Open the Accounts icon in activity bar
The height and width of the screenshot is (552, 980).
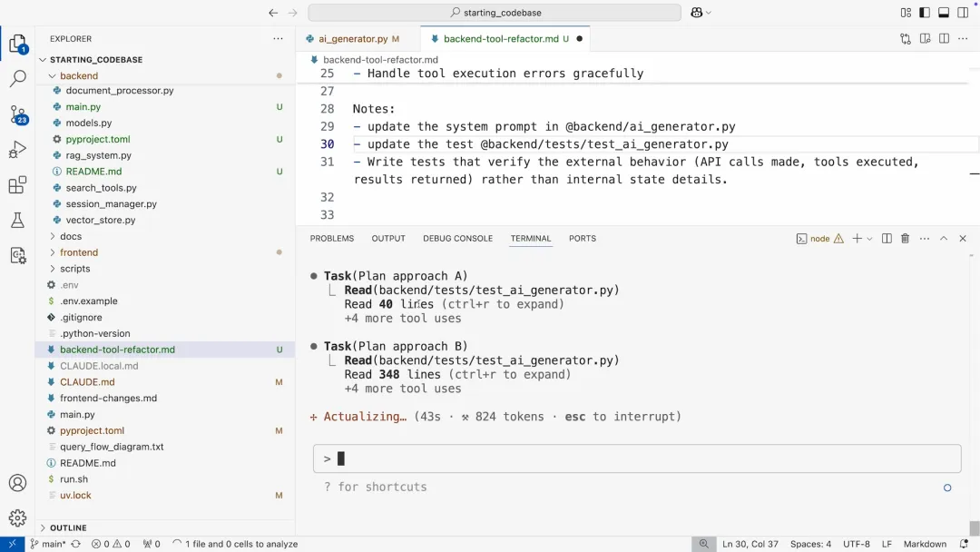(x=17, y=483)
